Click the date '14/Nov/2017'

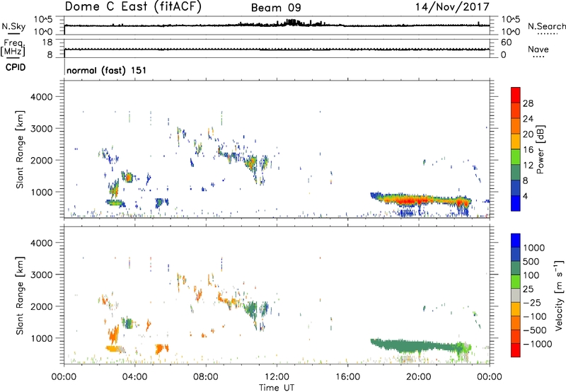pos(452,6)
